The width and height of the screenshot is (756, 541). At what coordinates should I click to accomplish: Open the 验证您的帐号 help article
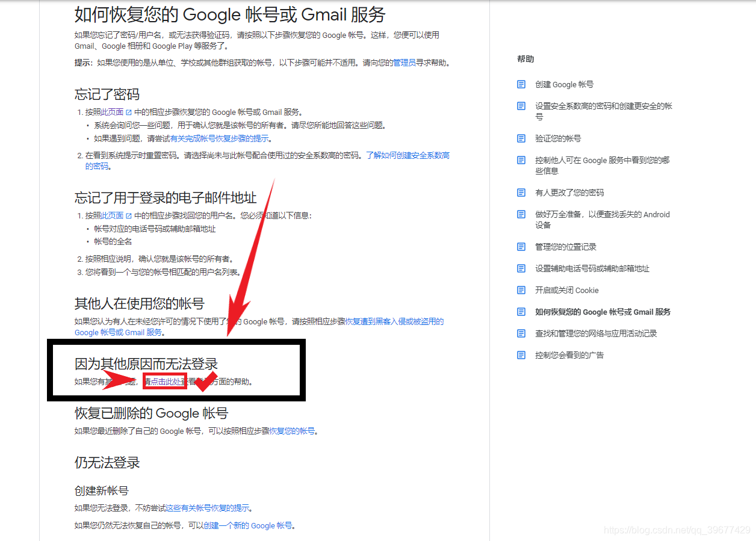click(558, 139)
